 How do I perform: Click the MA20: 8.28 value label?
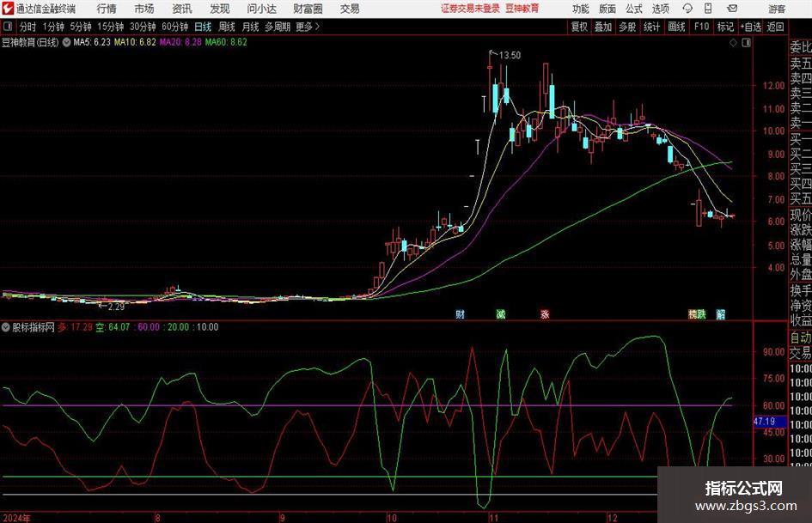pyautogui.click(x=180, y=42)
